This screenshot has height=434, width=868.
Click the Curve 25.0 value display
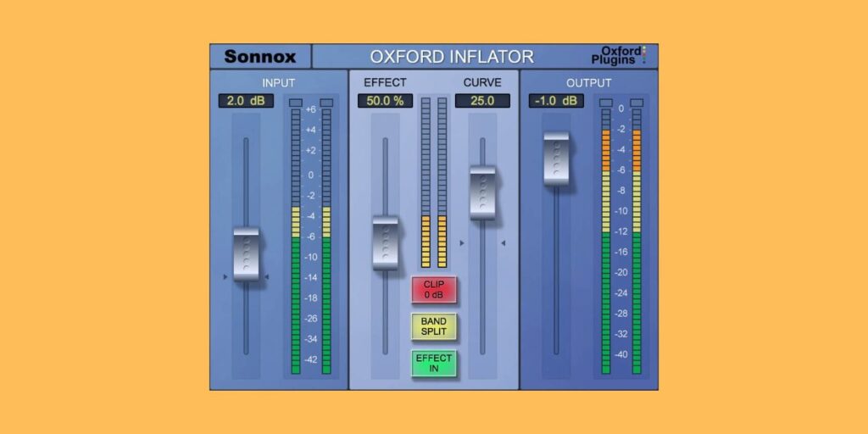[x=482, y=101]
